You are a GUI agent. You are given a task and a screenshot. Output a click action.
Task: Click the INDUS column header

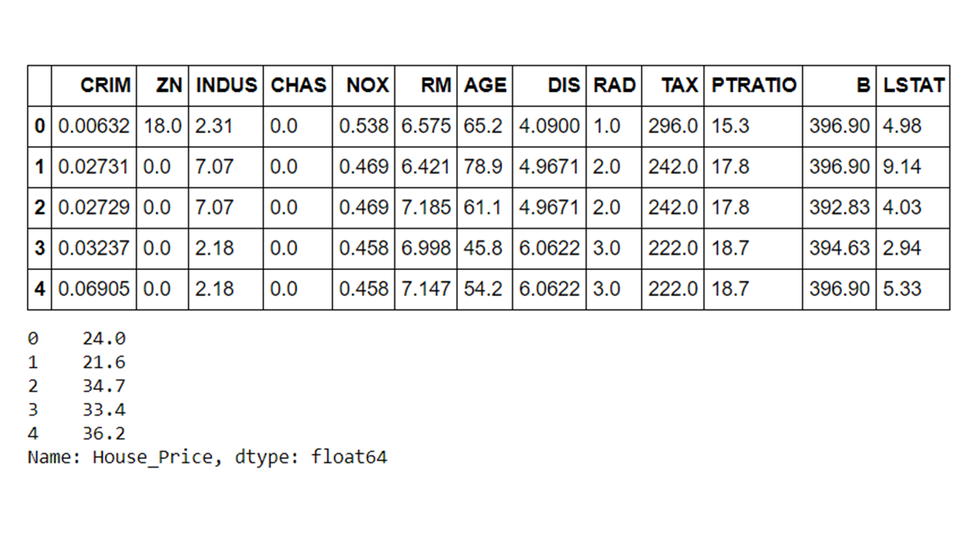coord(226,85)
